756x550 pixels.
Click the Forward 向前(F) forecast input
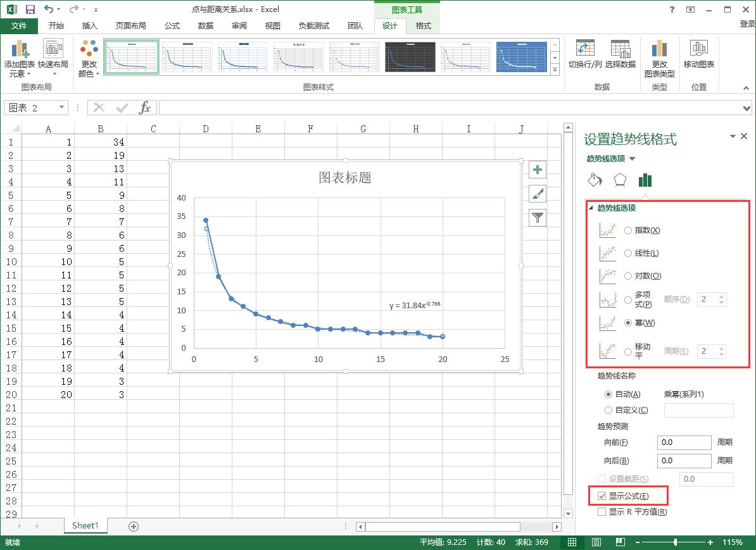(684, 442)
